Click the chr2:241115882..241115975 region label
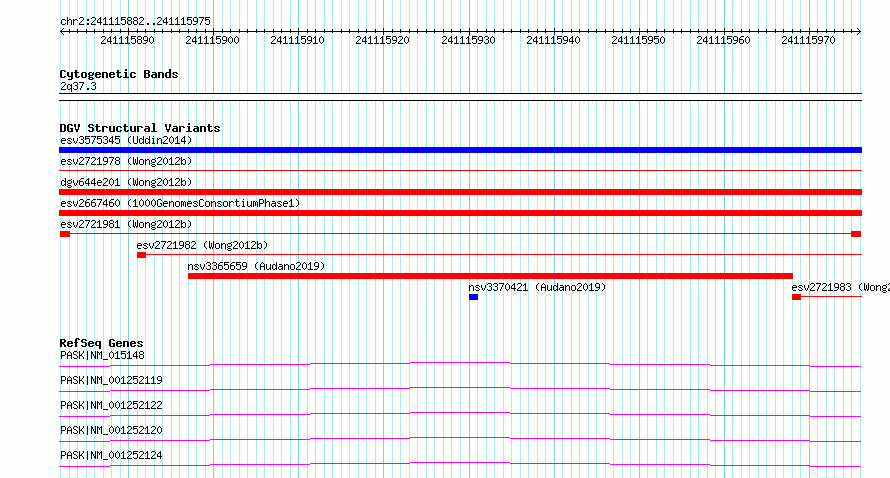Image resolution: width=890 pixels, height=478 pixels. click(135, 22)
